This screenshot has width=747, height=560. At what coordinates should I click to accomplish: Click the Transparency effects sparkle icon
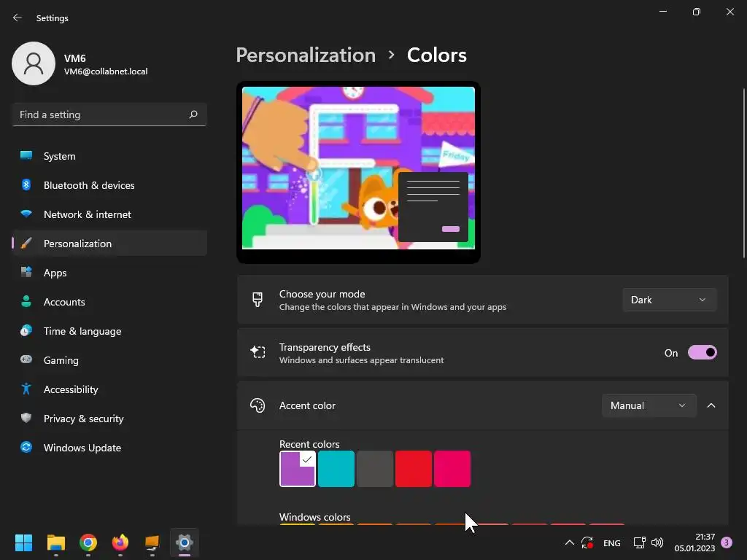[258, 352]
